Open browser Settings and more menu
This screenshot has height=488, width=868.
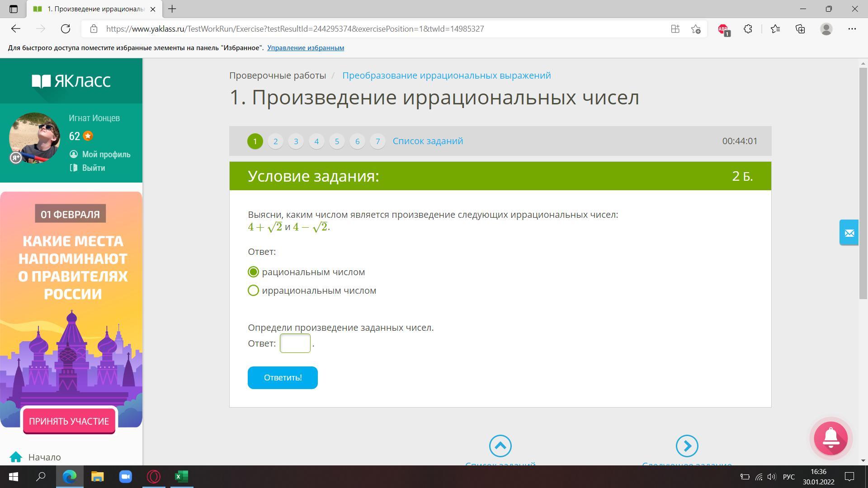[852, 29]
